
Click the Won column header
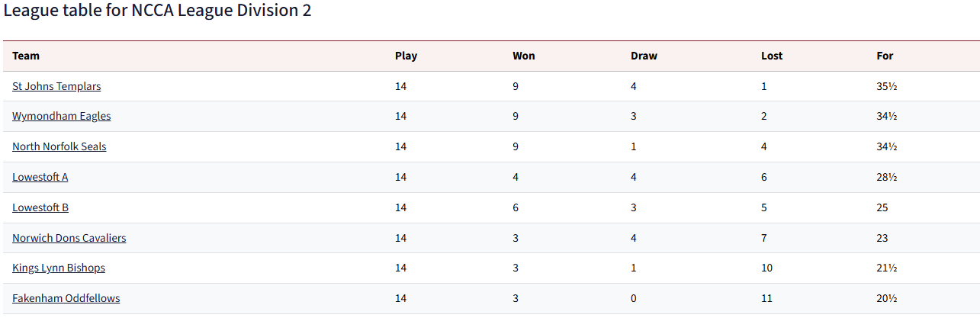pos(524,56)
